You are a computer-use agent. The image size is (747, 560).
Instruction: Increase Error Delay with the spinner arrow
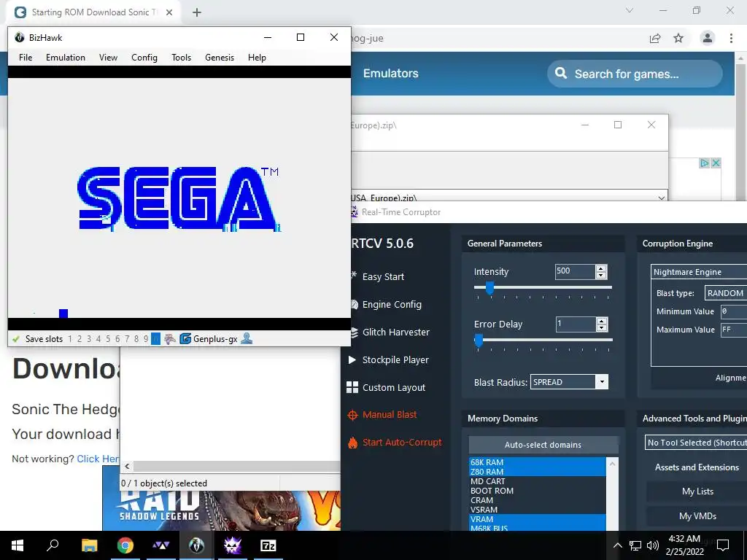point(601,322)
